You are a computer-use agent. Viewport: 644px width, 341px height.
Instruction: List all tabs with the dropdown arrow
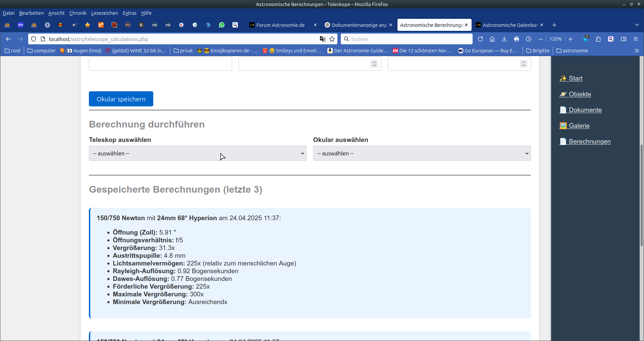pos(637,25)
